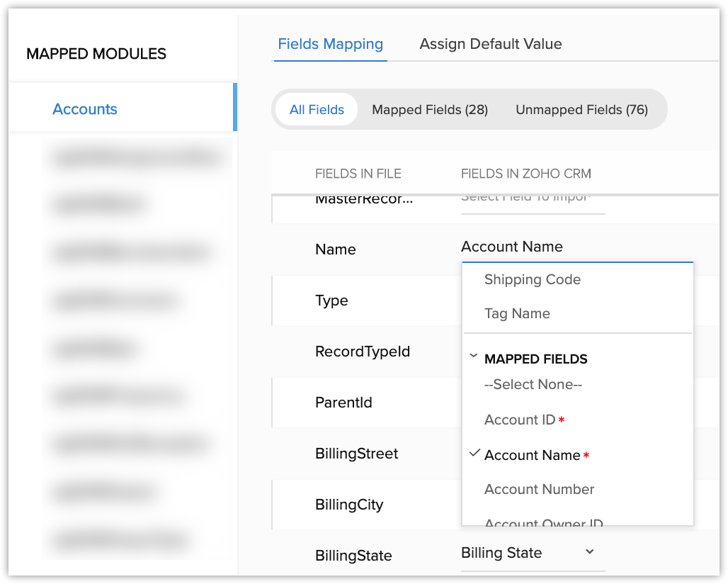Open the Assign Default Value tab
728x584 pixels.
(490, 44)
